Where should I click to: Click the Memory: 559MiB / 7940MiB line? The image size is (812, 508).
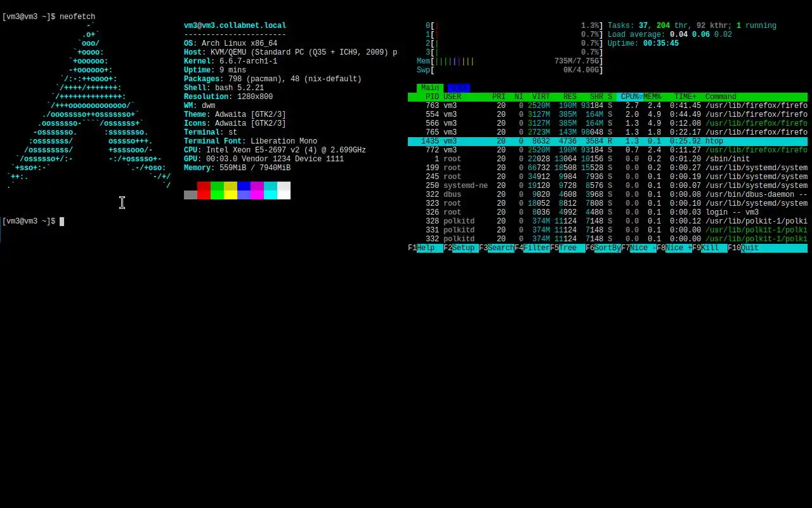(237, 168)
